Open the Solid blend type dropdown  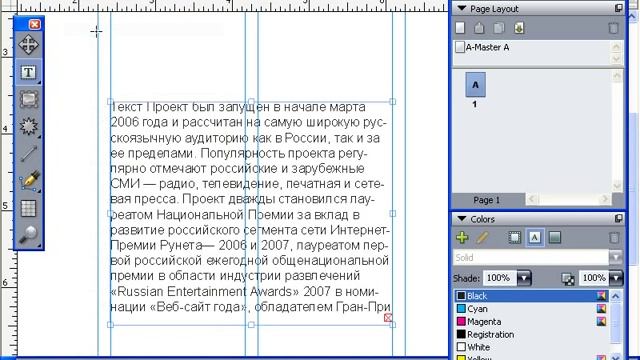616,258
